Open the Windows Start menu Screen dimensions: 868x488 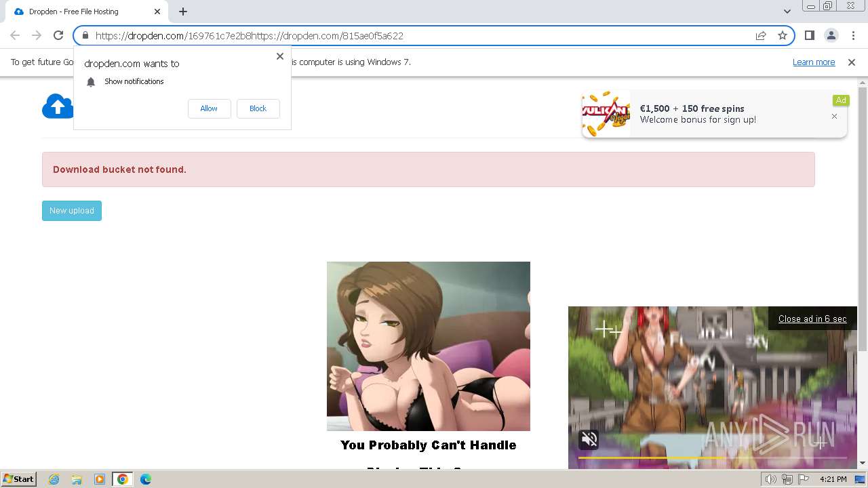[19, 479]
